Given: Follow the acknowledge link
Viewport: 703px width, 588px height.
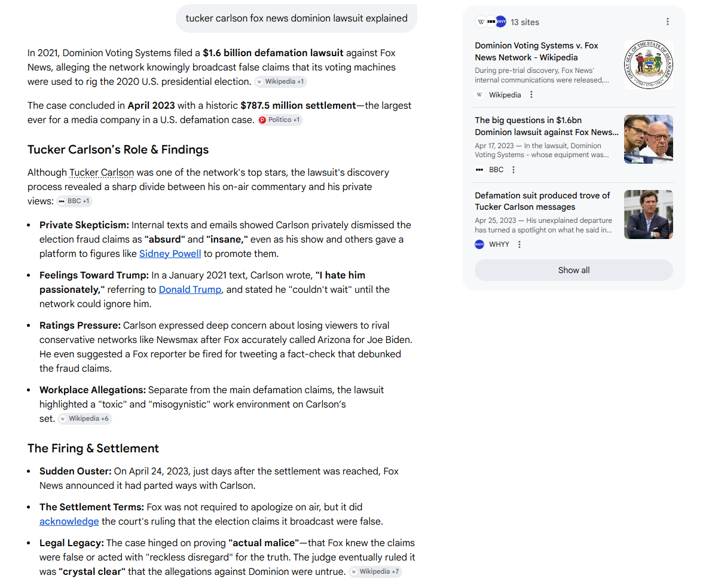Looking at the screenshot, I should tap(69, 522).
